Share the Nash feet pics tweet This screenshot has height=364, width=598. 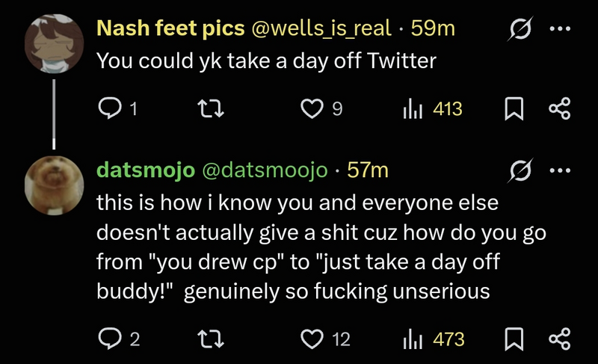pyautogui.click(x=559, y=109)
